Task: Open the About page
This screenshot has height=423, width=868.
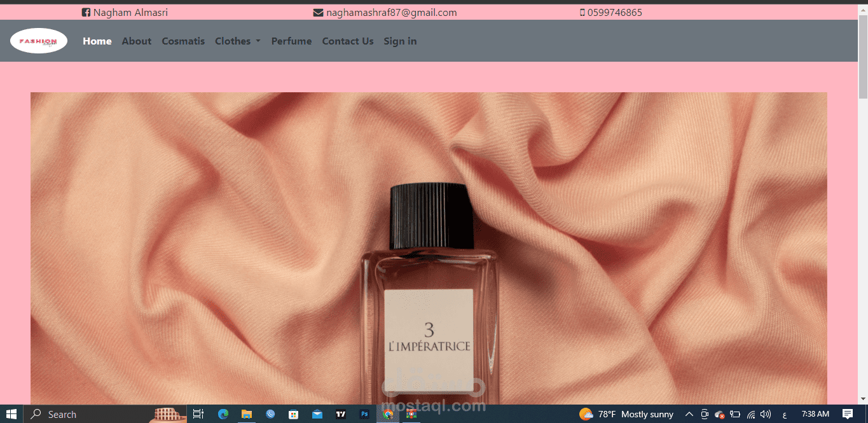Action: click(x=137, y=41)
